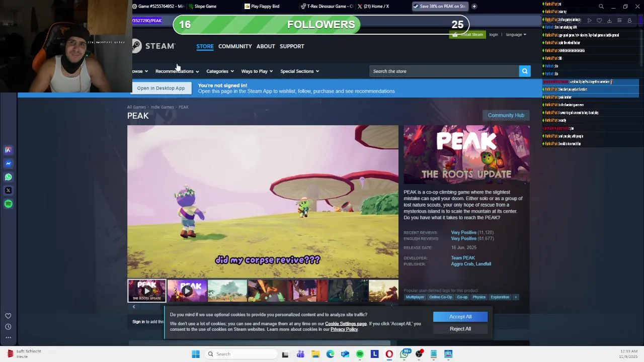The height and width of the screenshot is (362, 644).
Task: Open Task View from taskbar
Action: pyautogui.click(x=285, y=354)
